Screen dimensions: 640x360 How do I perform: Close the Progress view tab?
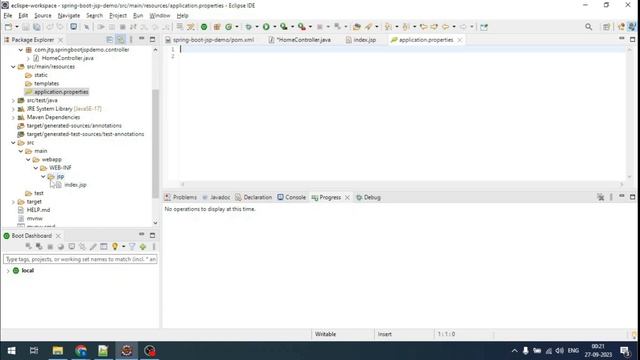(x=347, y=198)
